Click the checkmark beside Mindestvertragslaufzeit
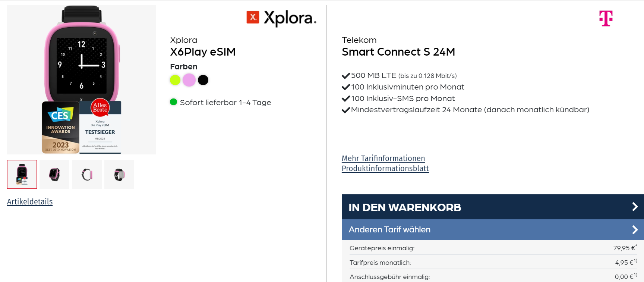Screen dimensions: 644x282 (x=346, y=110)
